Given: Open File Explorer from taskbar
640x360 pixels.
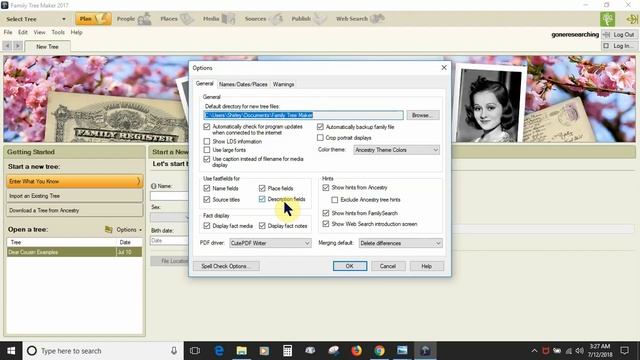Looking at the screenshot, I should (x=242, y=351).
